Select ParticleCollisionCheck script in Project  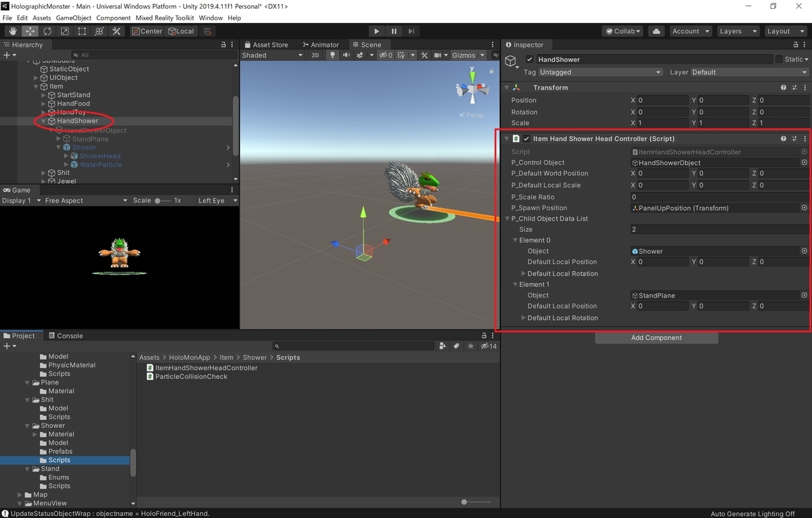click(187, 377)
